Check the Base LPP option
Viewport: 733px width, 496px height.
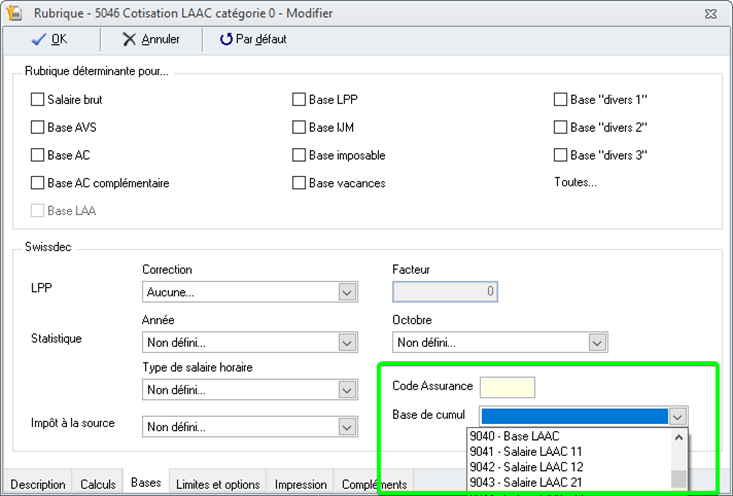299,100
